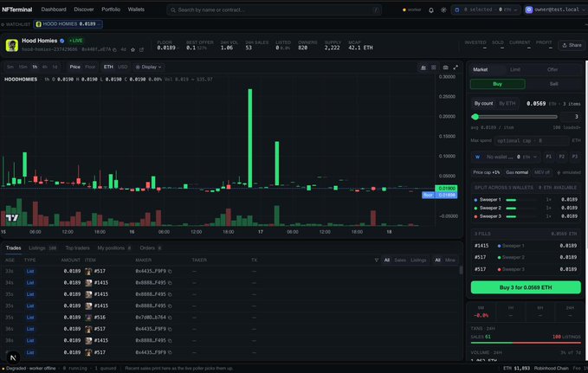
Task: Focus the search by name or contract field
Action: click(275, 10)
